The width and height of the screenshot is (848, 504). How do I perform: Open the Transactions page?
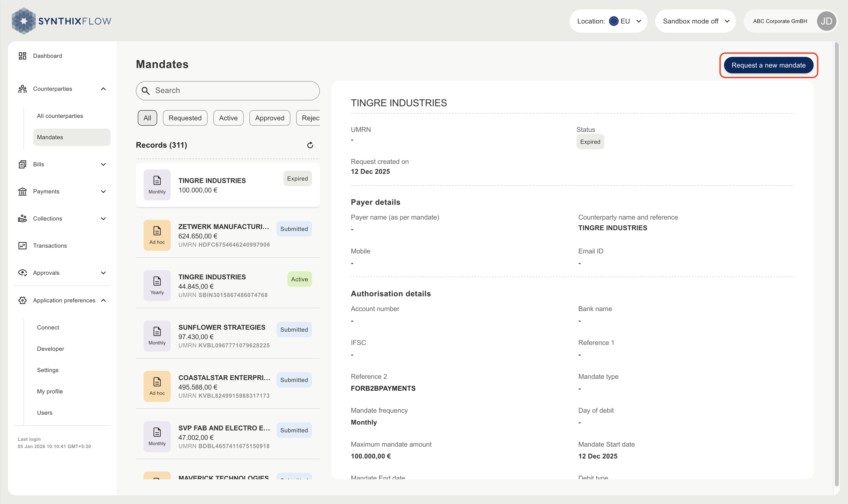pos(50,245)
